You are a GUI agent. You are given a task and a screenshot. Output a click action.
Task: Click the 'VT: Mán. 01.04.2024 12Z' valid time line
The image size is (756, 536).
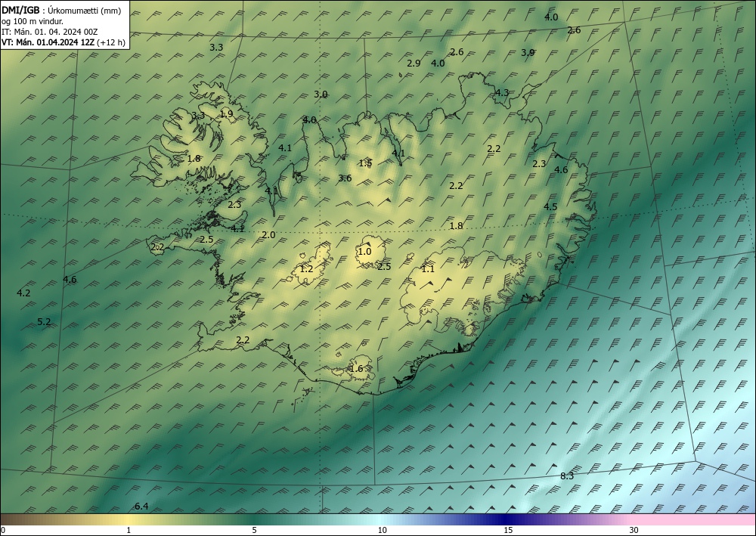(48, 42)
